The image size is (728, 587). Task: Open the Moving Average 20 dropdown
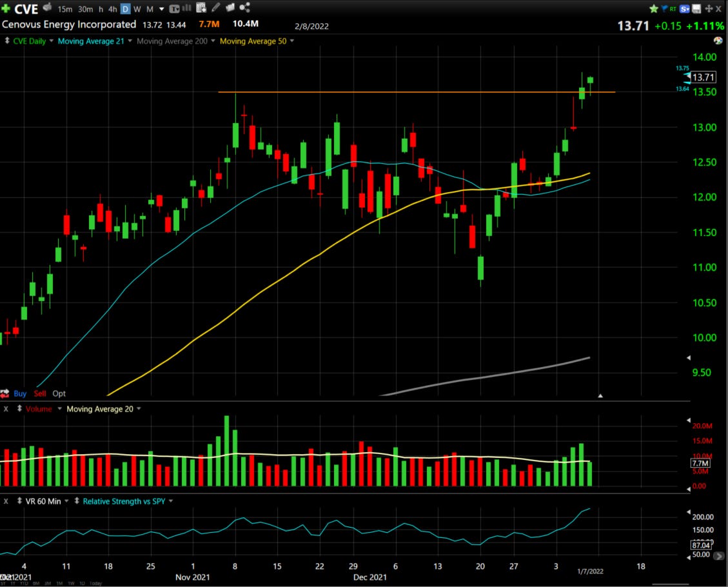click(139, 409)
